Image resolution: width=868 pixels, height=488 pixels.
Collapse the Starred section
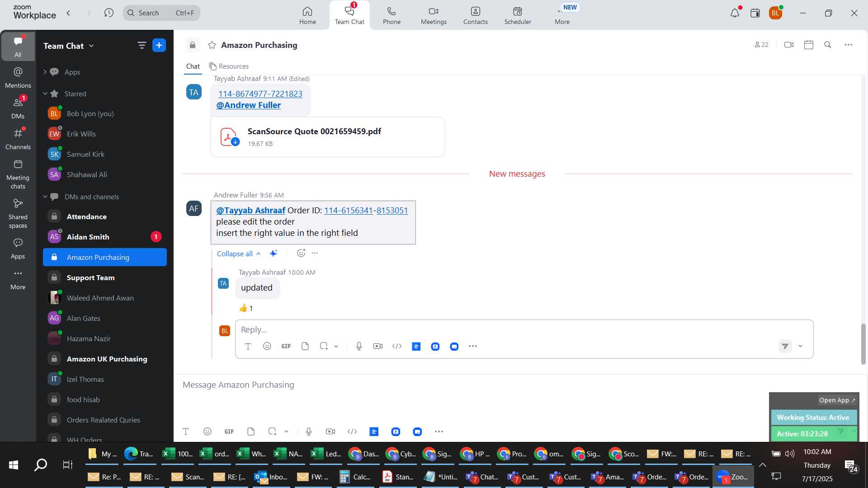(45, 94)
